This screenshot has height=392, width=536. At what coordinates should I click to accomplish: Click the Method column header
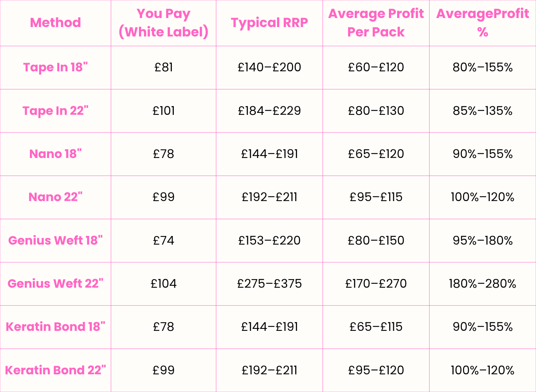tap(55, 23)
